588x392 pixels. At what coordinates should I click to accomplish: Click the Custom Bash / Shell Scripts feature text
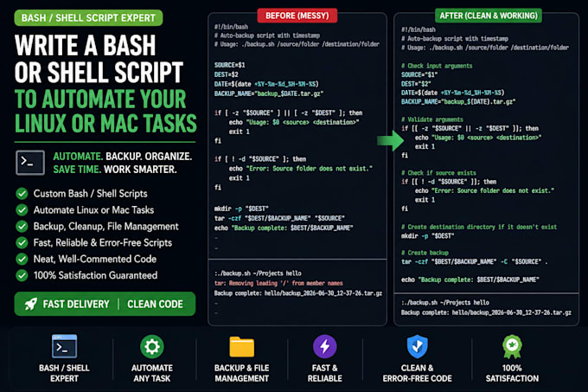point(91,194)
